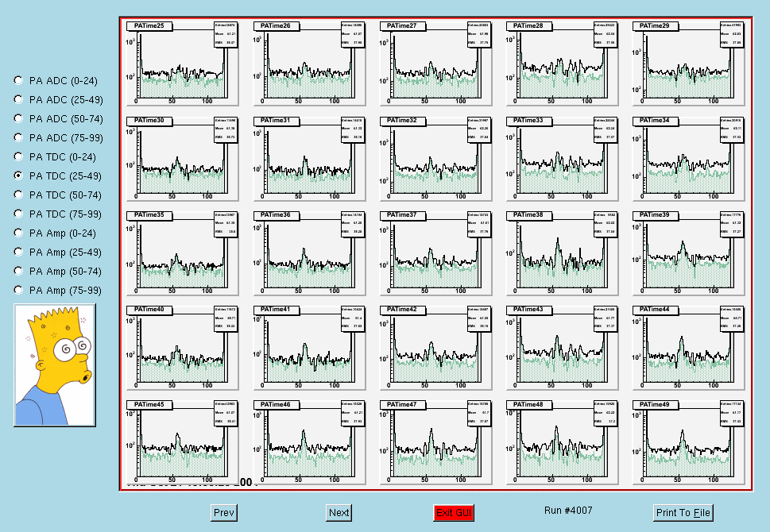Click the PATime38 statistics box
The height and width of the screenshot is (532, 770).
(605, 224)
